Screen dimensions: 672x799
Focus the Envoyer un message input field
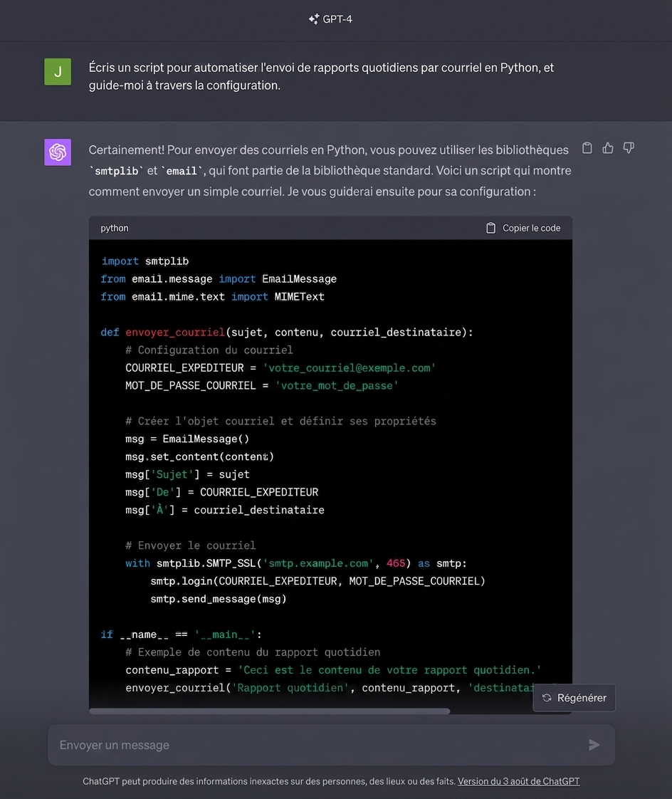coord(331,745)
